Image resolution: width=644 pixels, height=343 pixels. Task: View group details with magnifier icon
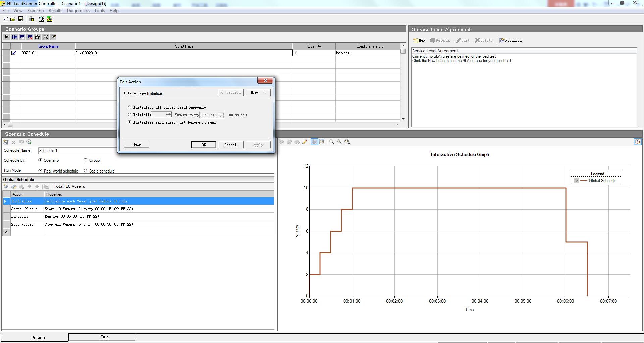[45, 37]
